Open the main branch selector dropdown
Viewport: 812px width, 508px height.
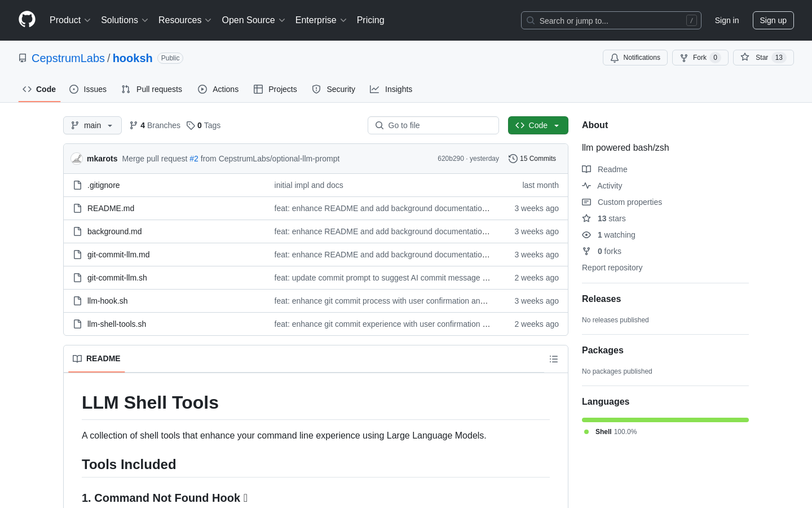[x=92, y=125]
